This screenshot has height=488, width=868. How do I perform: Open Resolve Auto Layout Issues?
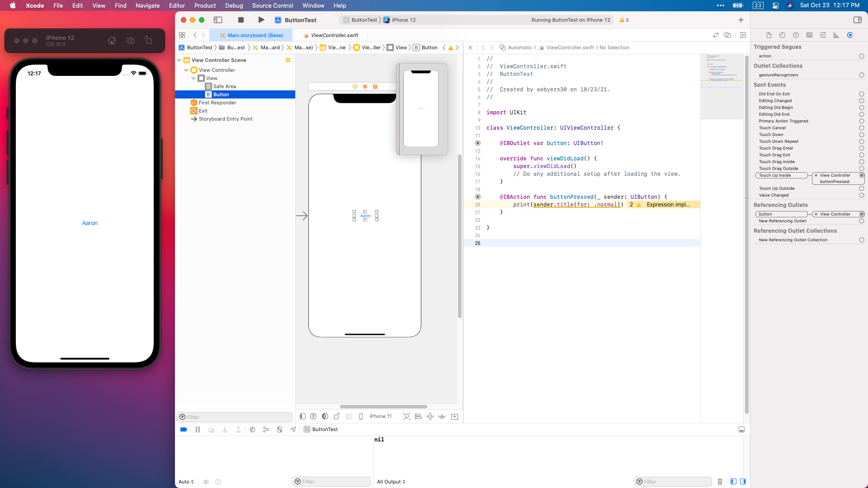point(442,417)
